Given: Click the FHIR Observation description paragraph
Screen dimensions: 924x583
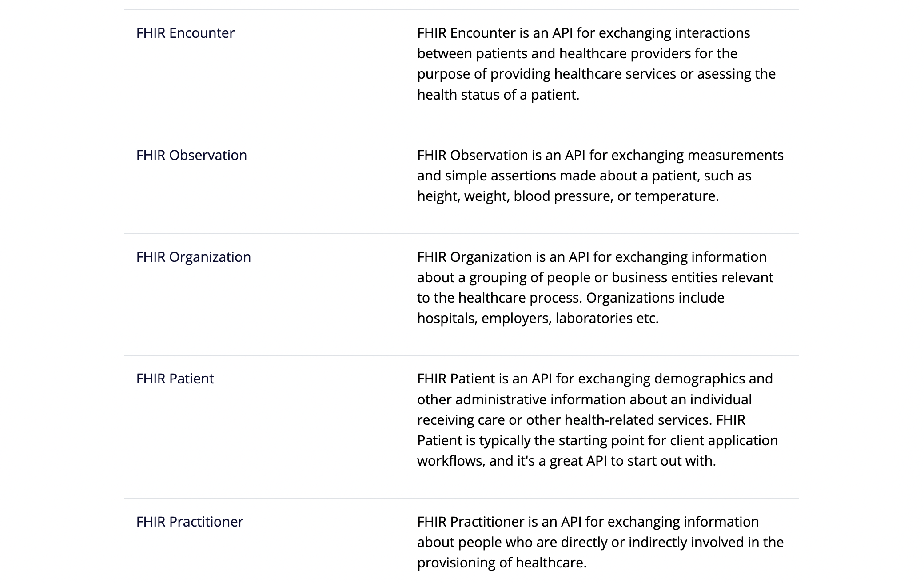Looking at the screenshot, I should 600,176.
